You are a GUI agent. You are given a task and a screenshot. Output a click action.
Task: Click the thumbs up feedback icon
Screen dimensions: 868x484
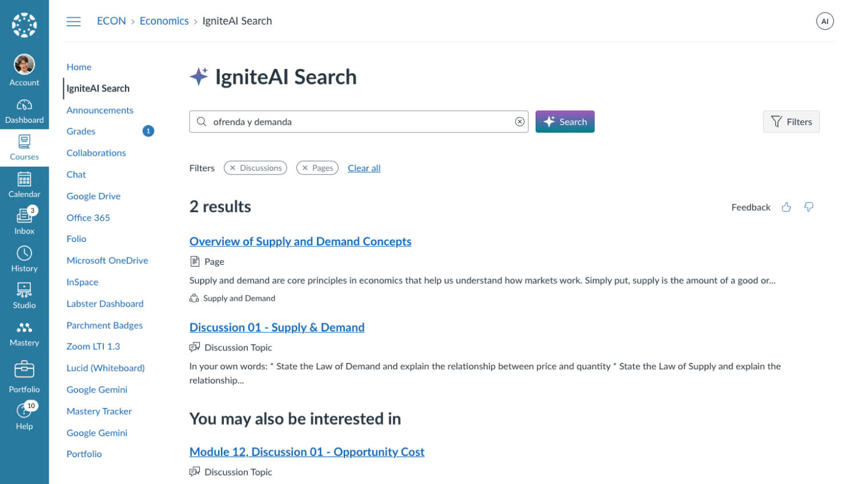(x=786, y=207)
